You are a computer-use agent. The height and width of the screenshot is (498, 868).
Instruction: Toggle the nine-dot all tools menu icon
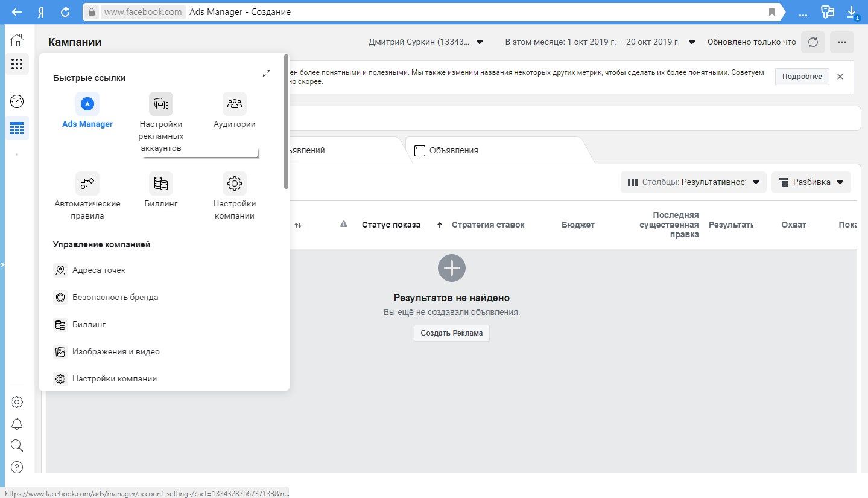(x=17, y=64)
